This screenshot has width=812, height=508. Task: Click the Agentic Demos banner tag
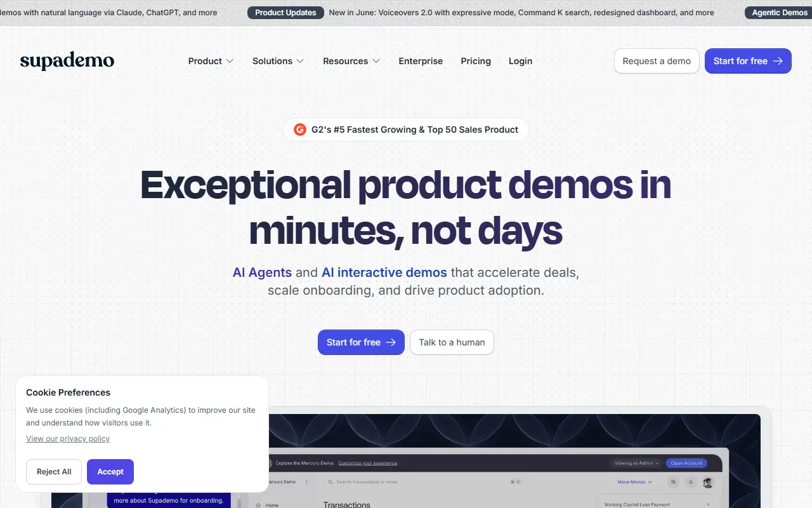point(780,13)
